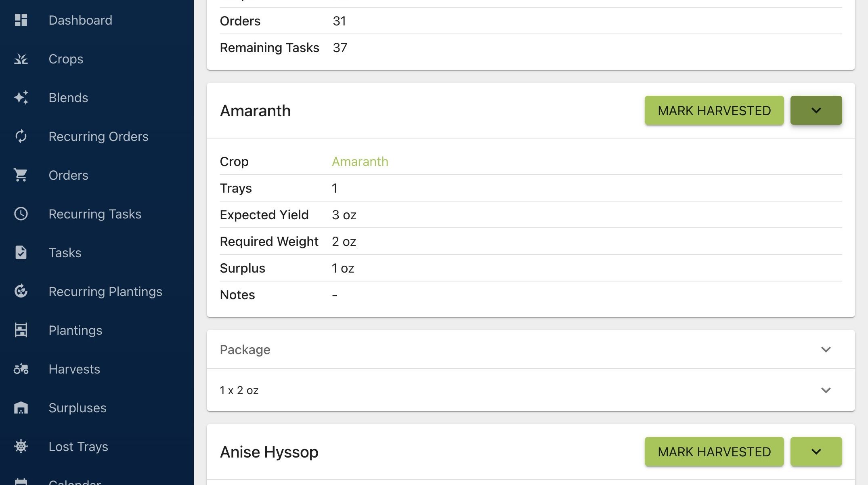Click the Crops sprout icon
868x485 pixels.
(21, 59)
